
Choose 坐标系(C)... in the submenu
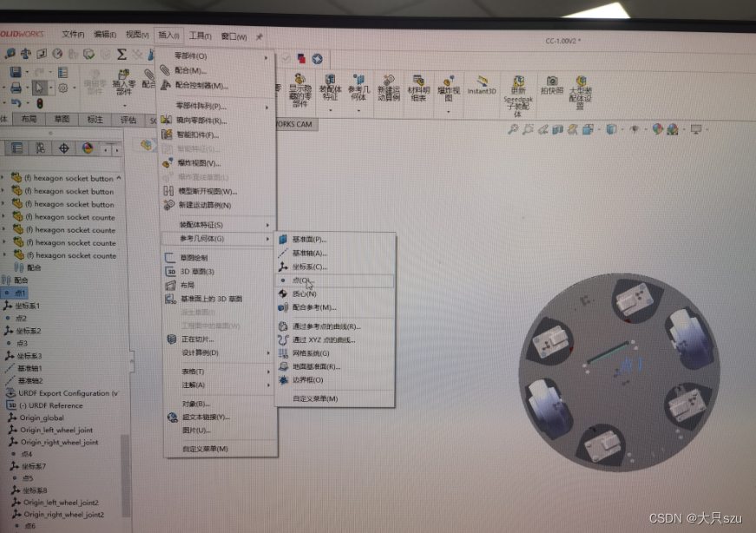[335, 266]
